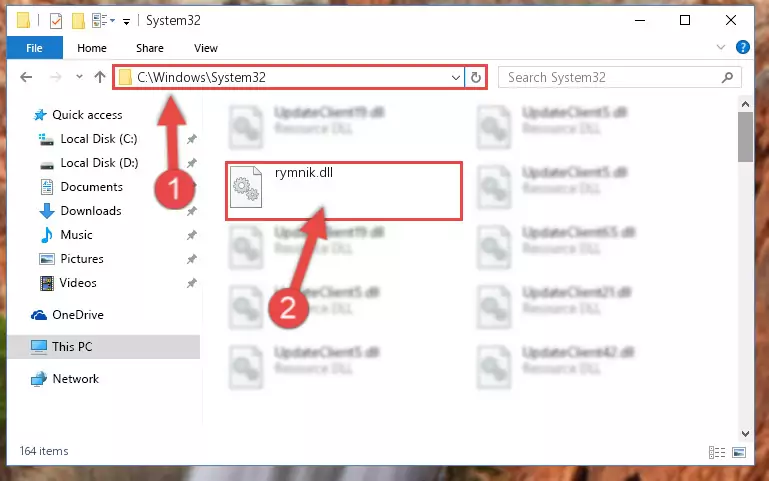The width and height of the screenshot is (769, 481).
Task: Switch to the View ribbon tab
Action: 205,48
